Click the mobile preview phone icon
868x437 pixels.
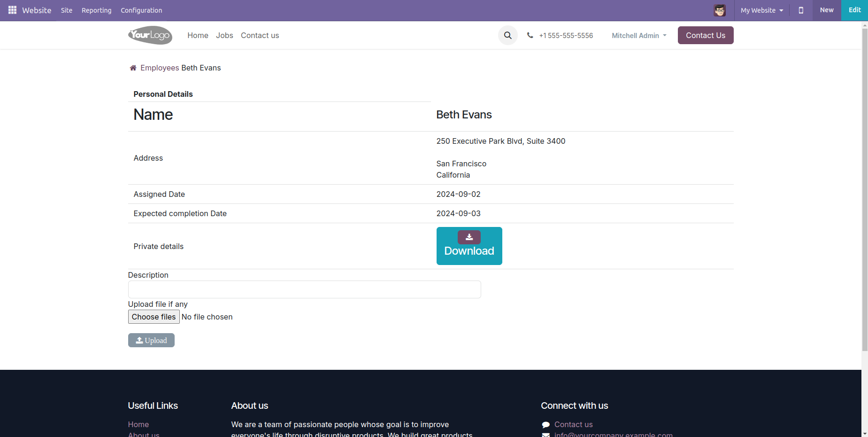click(801, 10)
